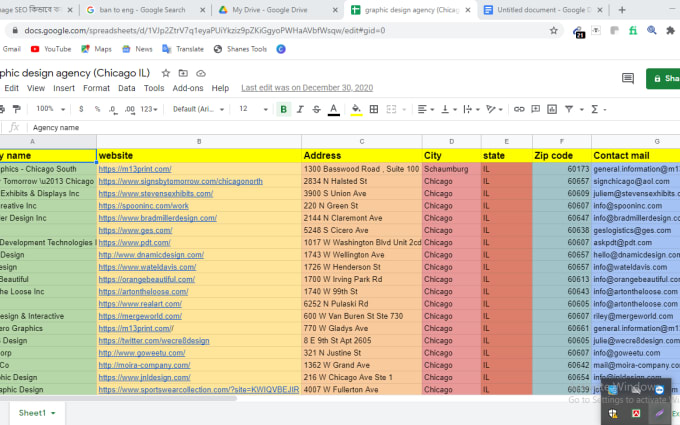Format as percent icon
The image size is (680, 425).
pyautogui.click(x=97, y=109)
